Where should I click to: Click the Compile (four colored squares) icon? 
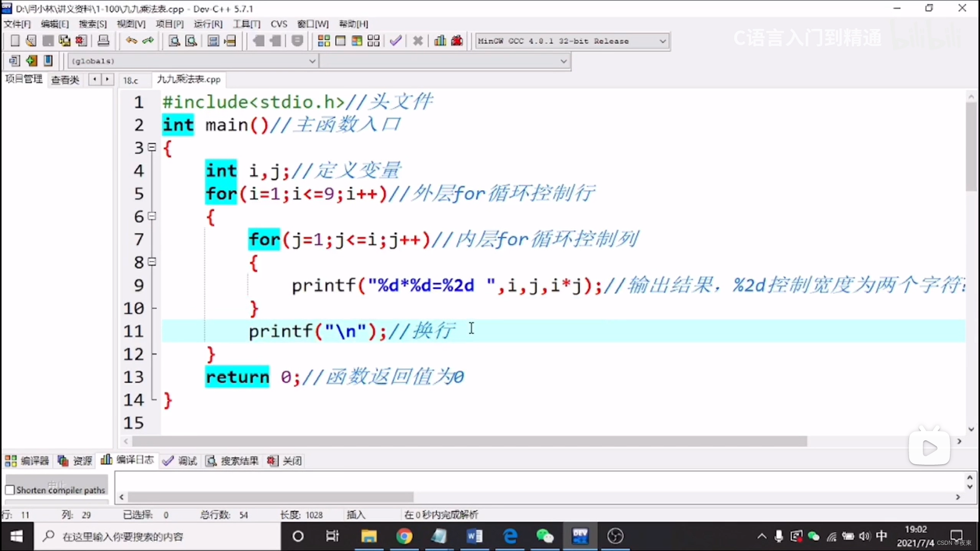(x=324, y=41)
